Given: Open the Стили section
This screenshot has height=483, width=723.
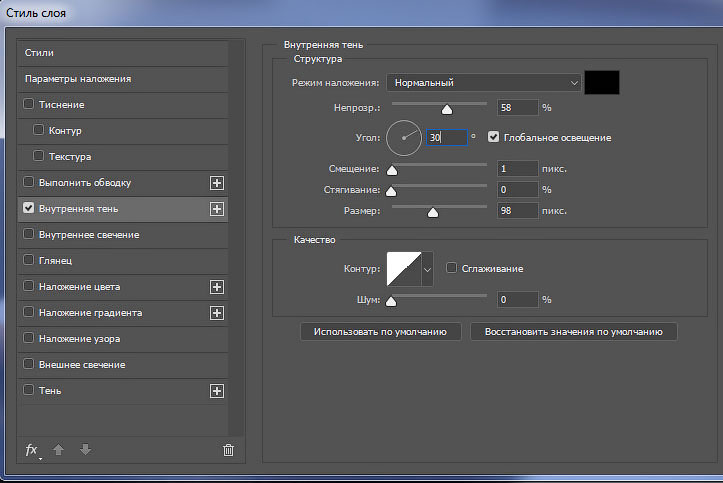Looking at the screenshot, I should click(123, 53).
